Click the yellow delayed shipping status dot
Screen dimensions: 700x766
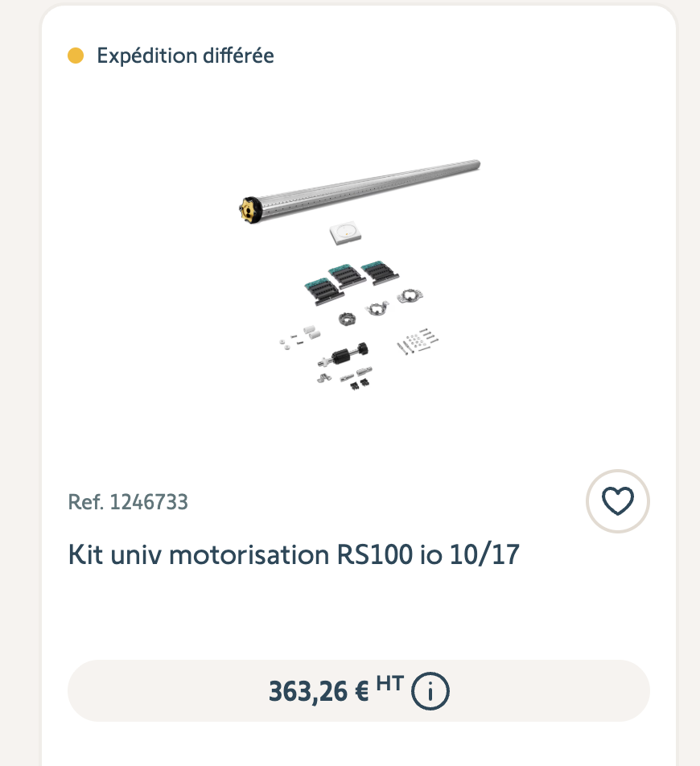point(76,56)
